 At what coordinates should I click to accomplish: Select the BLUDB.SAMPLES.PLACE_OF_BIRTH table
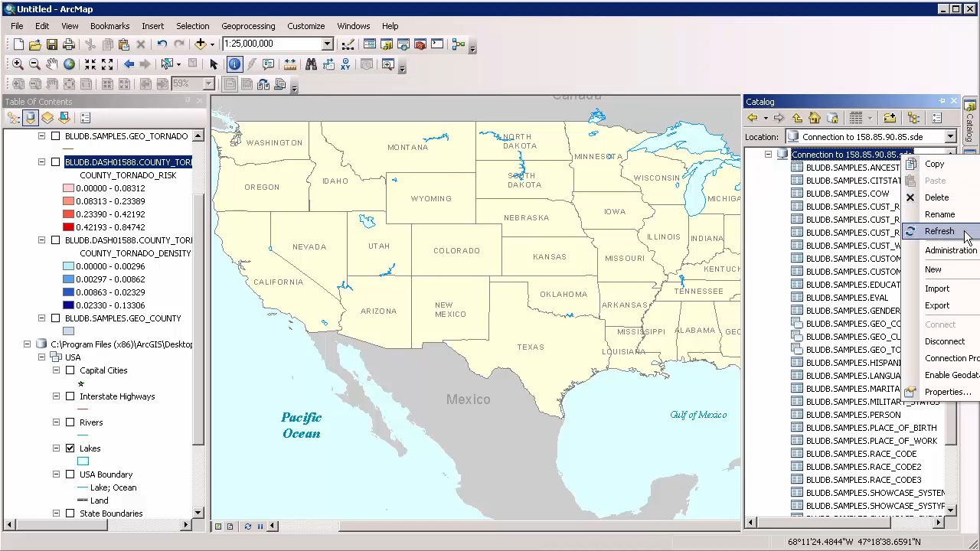coord(871,428)
